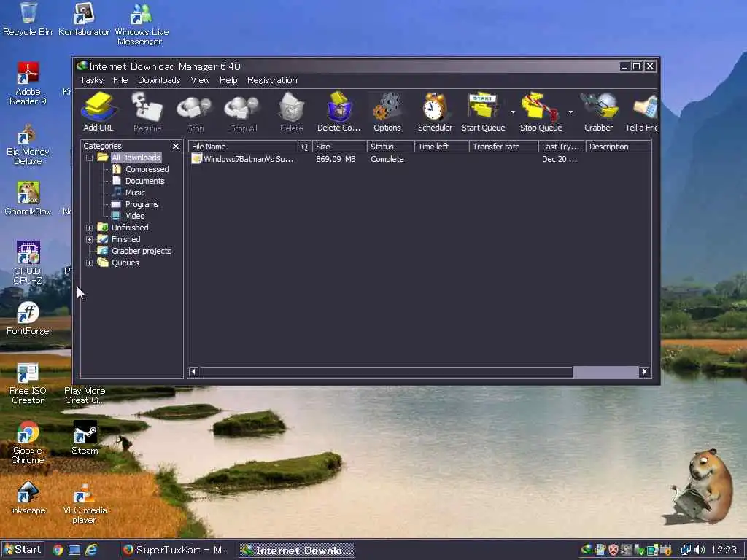This screenshot has width=747, height=560.
Task: Select the Documents category
Action: click(144, 181)
